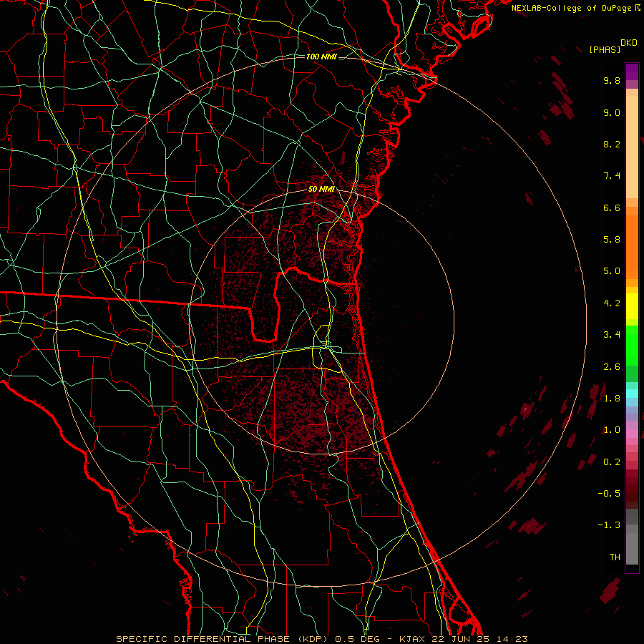The image size is (644, 644).
Task: Pick the light peach band of the color scale
Action: [632, 147]
